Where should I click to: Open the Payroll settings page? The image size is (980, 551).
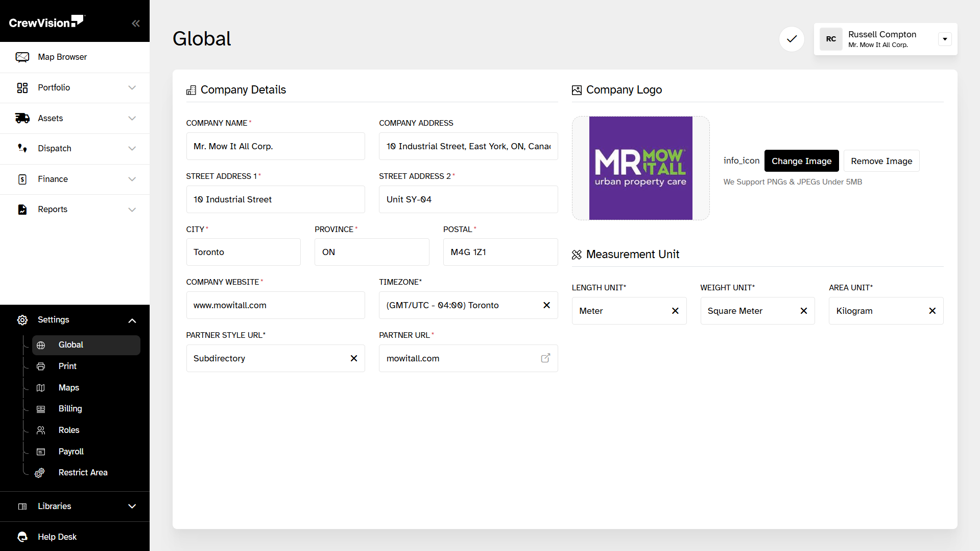[86, 452]
